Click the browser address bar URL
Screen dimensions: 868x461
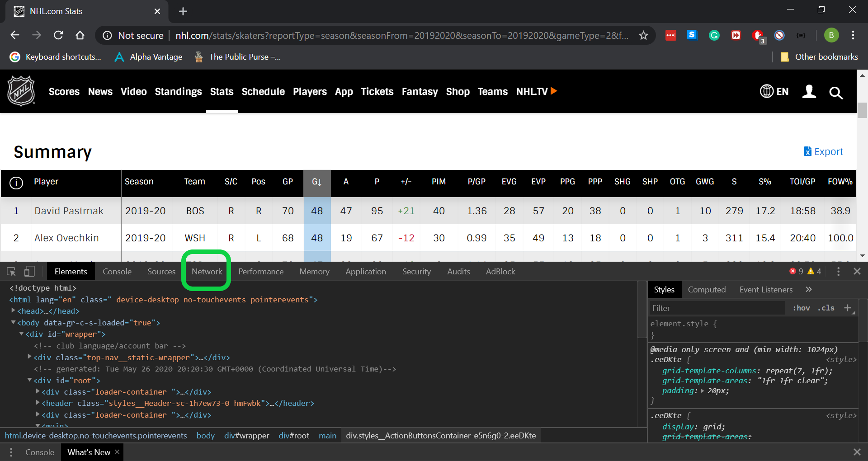click(x=401, y=35)
